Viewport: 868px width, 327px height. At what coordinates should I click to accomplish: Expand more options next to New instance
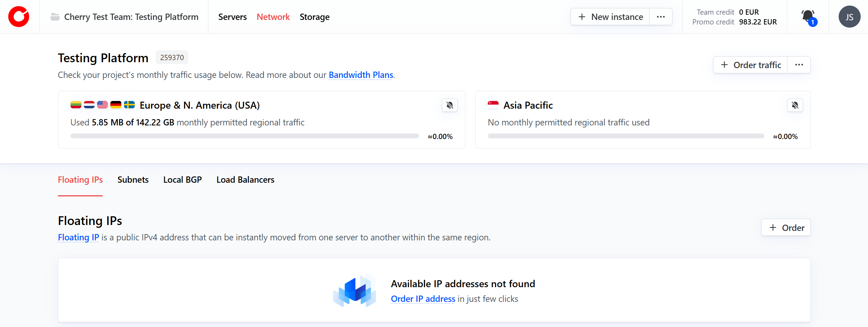click(x=661, y=17)
